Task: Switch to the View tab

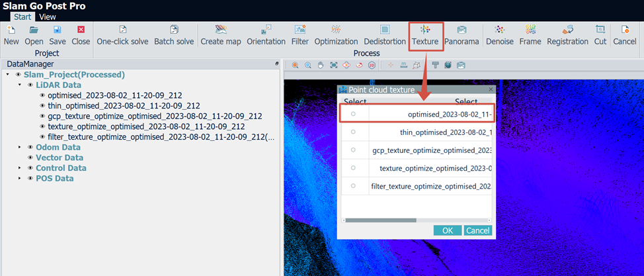Action: coord(48,17)
